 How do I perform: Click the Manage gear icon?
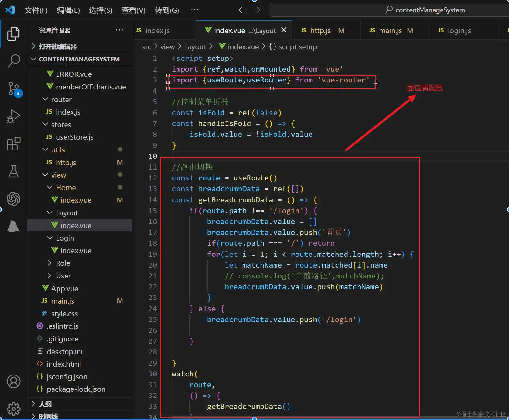(x=13, y=409)
